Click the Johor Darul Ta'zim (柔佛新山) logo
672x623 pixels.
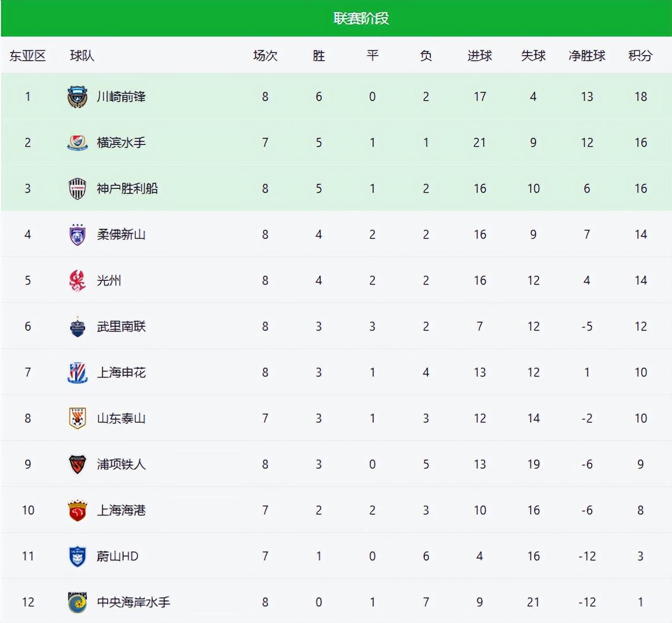pos(77,235)
